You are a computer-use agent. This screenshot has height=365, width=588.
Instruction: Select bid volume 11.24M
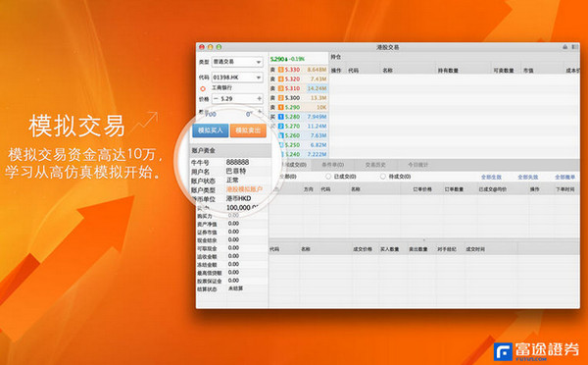point(317,127)
